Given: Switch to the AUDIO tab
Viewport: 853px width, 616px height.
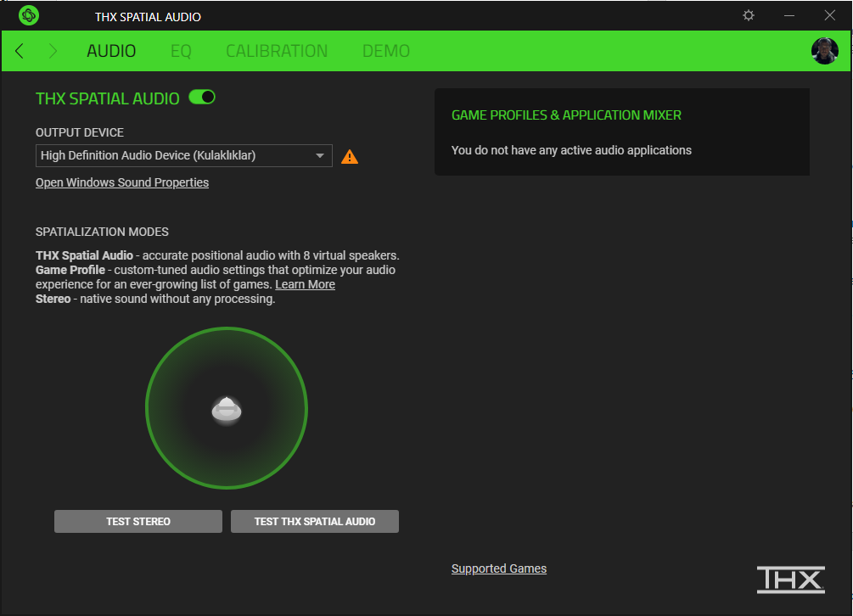Looking at the screenshot, I should [x=111, y=51].
